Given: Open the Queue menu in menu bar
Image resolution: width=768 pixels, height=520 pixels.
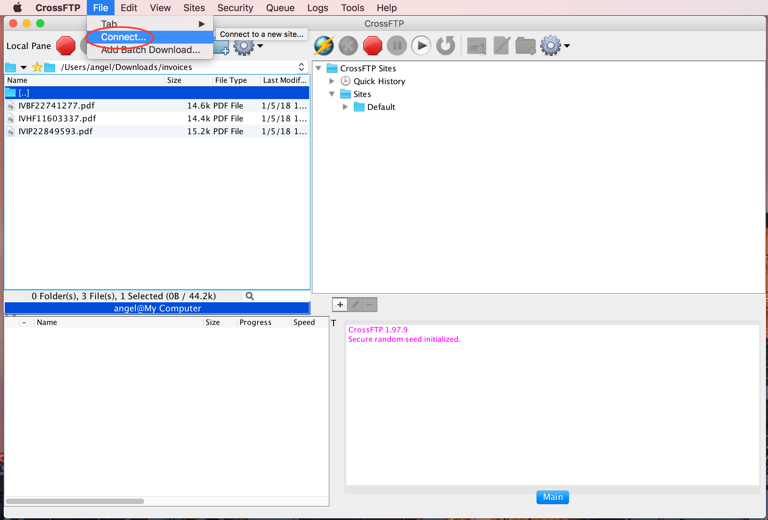Looking at the screenshot, I should [x=280, y=8].
